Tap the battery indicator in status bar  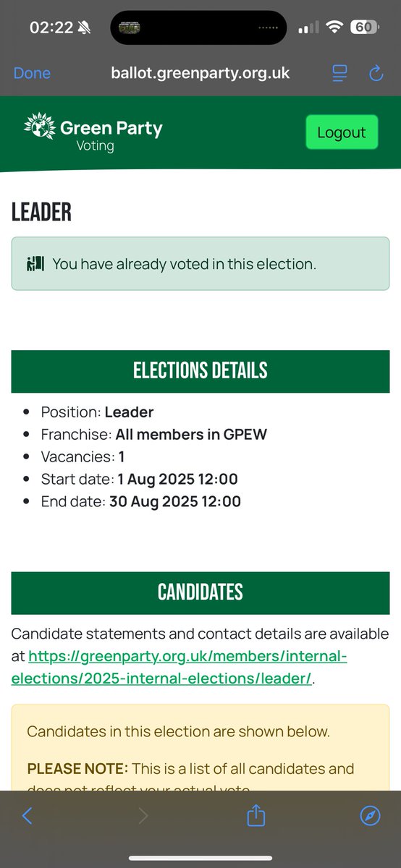(363, 27)
